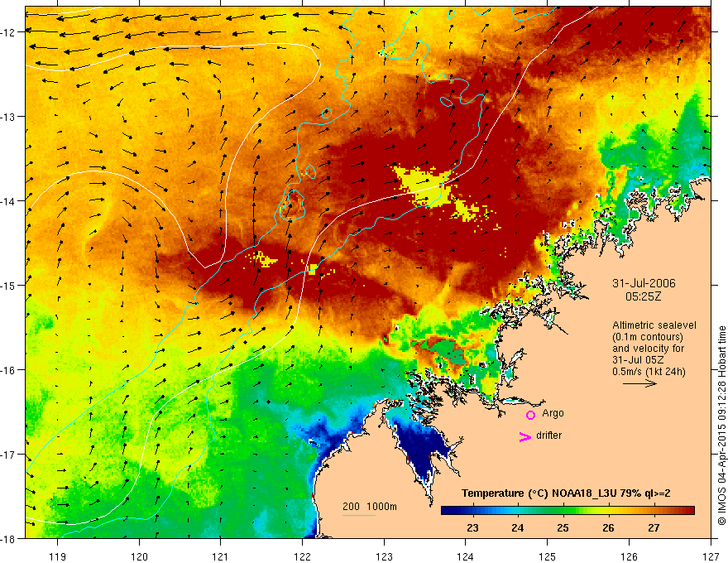Image resolution: width=728 pixels, height=563 pixels.
Task: Click the '124' longitude axis label
Action: click(x=466, y=556)
